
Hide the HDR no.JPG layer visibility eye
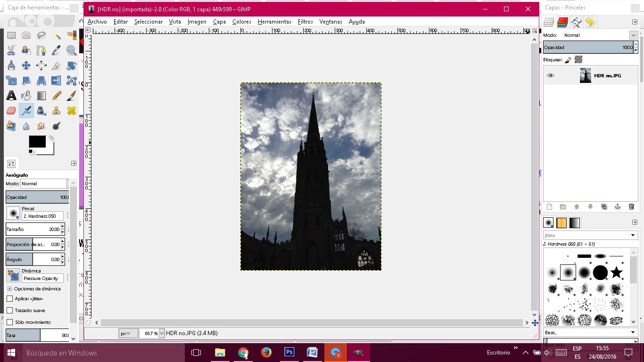click(550, 75)
